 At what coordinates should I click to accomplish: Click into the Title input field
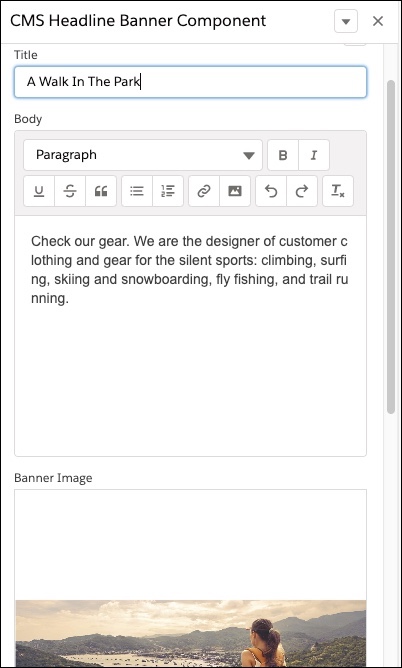[190, 82]
